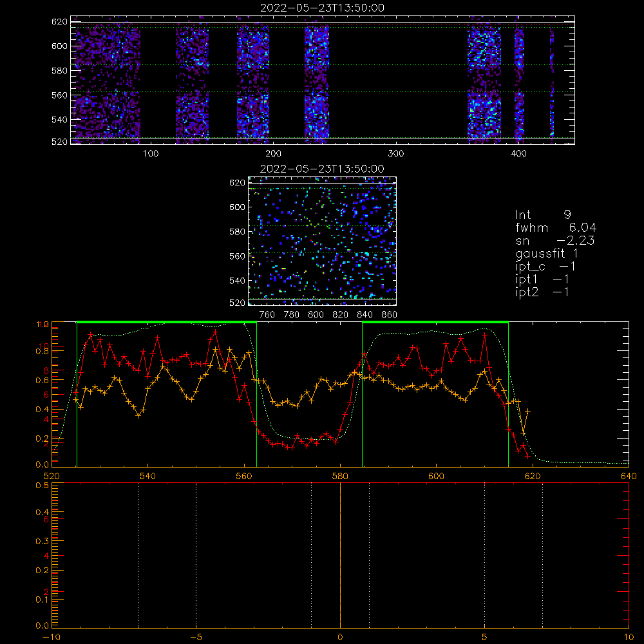Click x-axis label 10 of bottom plot
The width and height of the screenshot is (644, 644).
(629, 638)
